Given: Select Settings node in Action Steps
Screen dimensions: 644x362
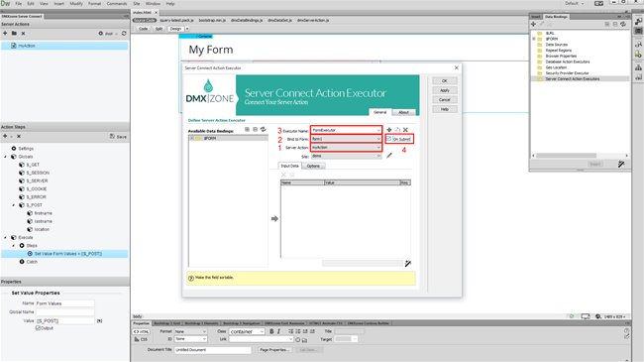Looking at the screenshot, I should point(26,149).
